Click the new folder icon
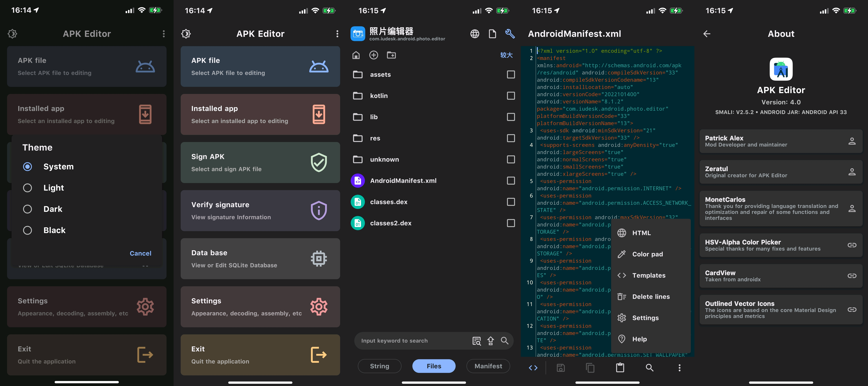The width and height of the screenshot is (868, 386). pyautogui.click(x=391, y=55)
